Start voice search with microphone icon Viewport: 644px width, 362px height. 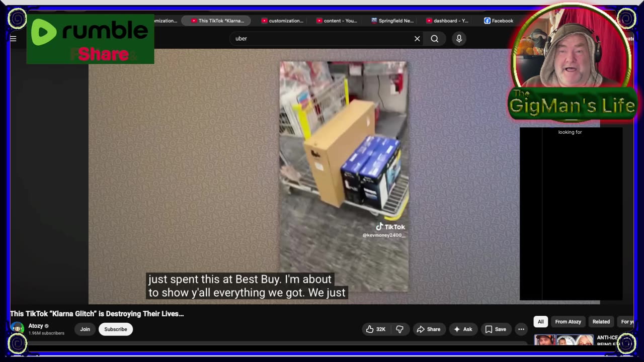pos(459,38)
